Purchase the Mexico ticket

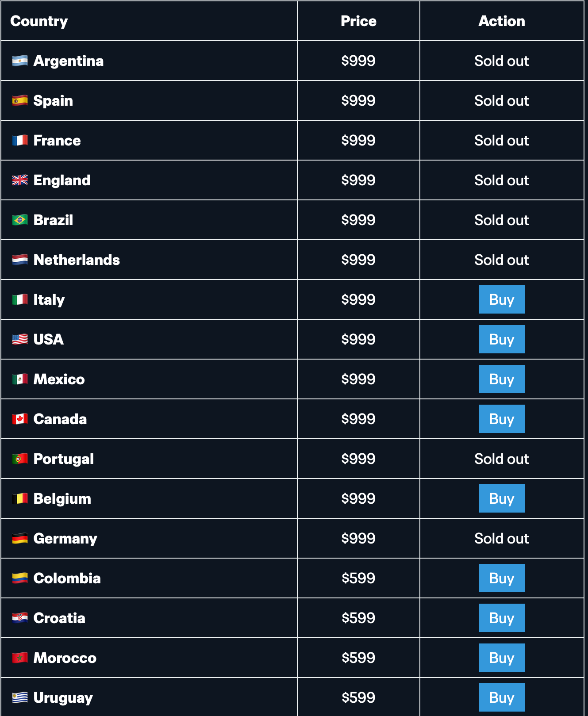point(501,379)
